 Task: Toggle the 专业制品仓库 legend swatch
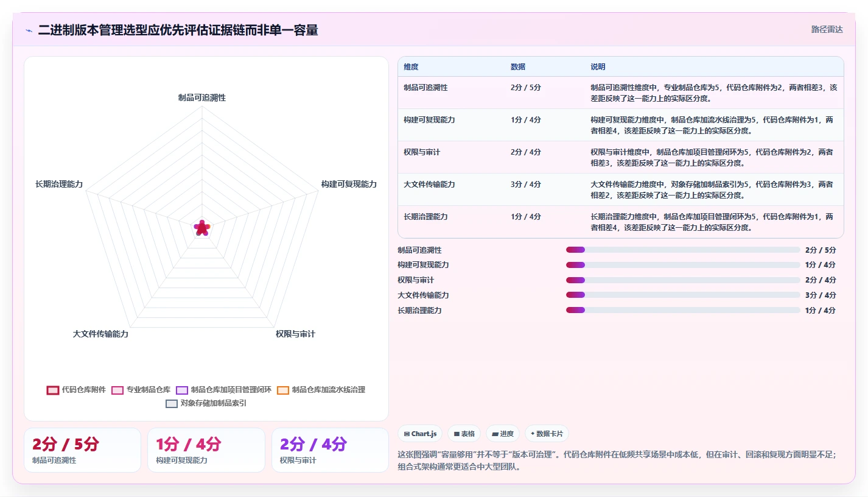(x=117, y=390)
